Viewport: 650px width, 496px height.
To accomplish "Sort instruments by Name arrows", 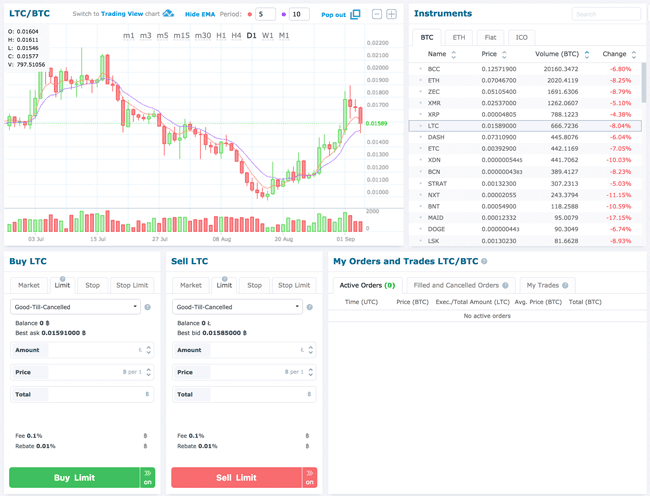I will pyautogui.click(x=454, y=54).
